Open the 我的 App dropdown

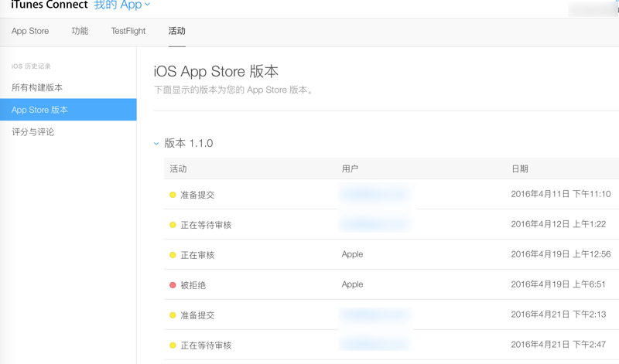pyautogui.click(x=122, y=5)
